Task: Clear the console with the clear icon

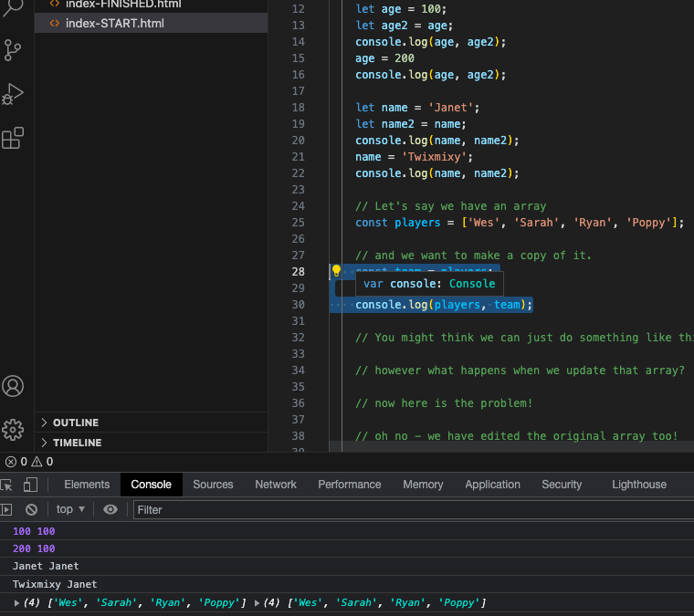Action: tap(31, 509)
